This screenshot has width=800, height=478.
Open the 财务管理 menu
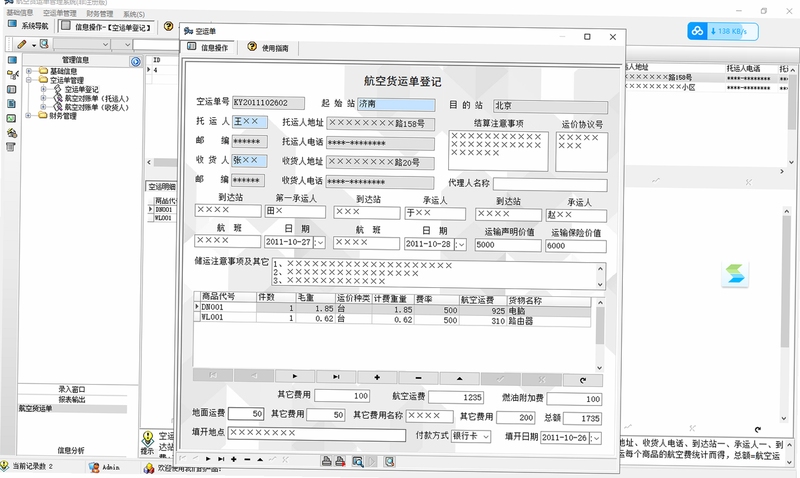[100, 14]
